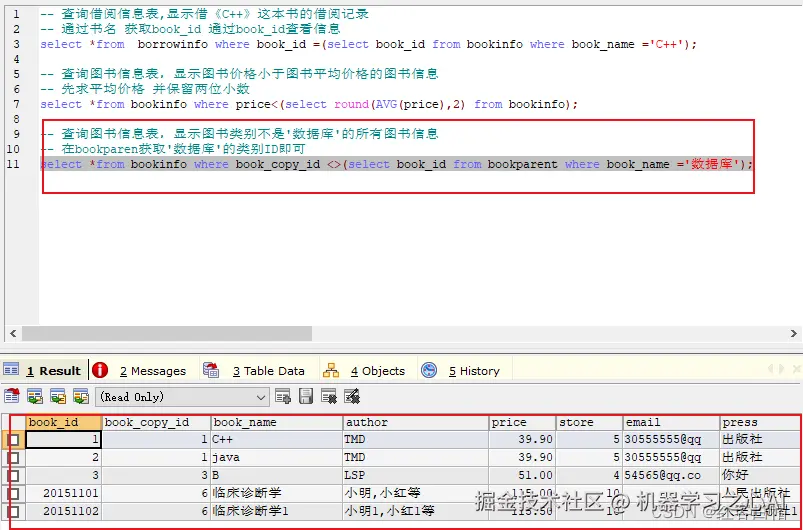This screenshot has height=530, width=803.
Task: Click the export result set icon with red arrow
Action: pos(12,396)
